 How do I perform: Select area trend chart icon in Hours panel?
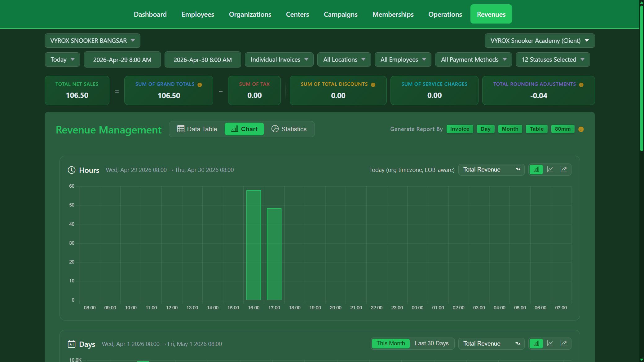564,170
